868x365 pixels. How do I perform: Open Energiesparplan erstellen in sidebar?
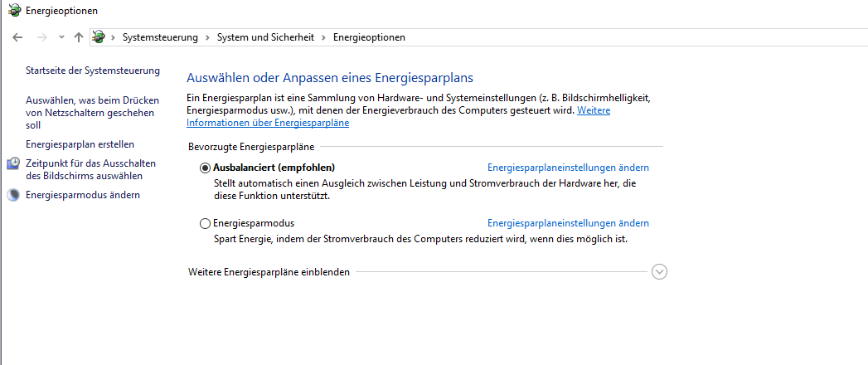(80, 144)
